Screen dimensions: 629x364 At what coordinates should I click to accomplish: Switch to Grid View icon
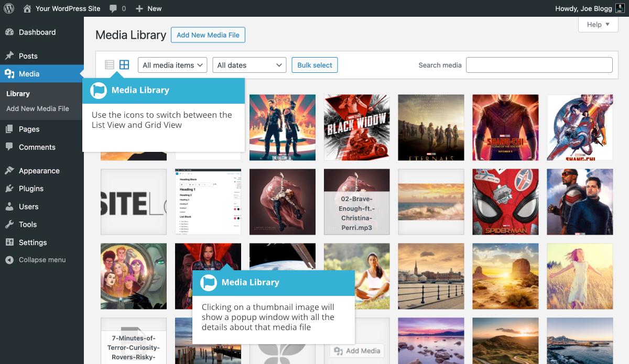tap(124, 65)
